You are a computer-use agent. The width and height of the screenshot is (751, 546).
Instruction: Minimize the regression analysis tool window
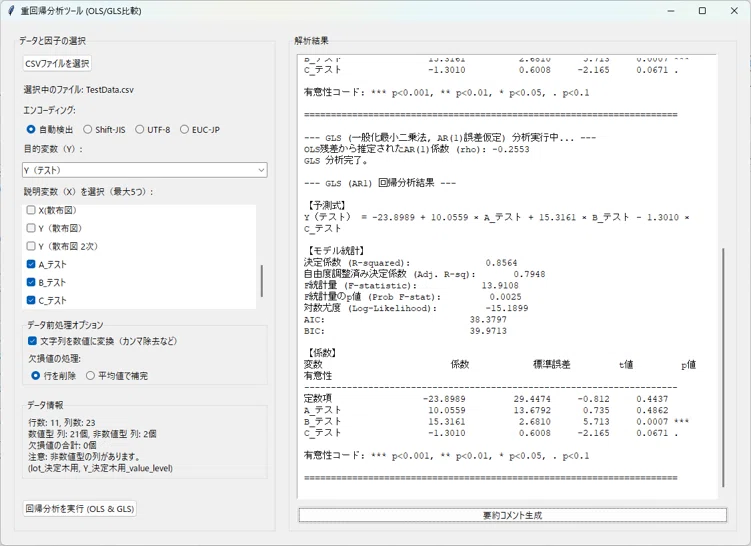tap(671, 11)
